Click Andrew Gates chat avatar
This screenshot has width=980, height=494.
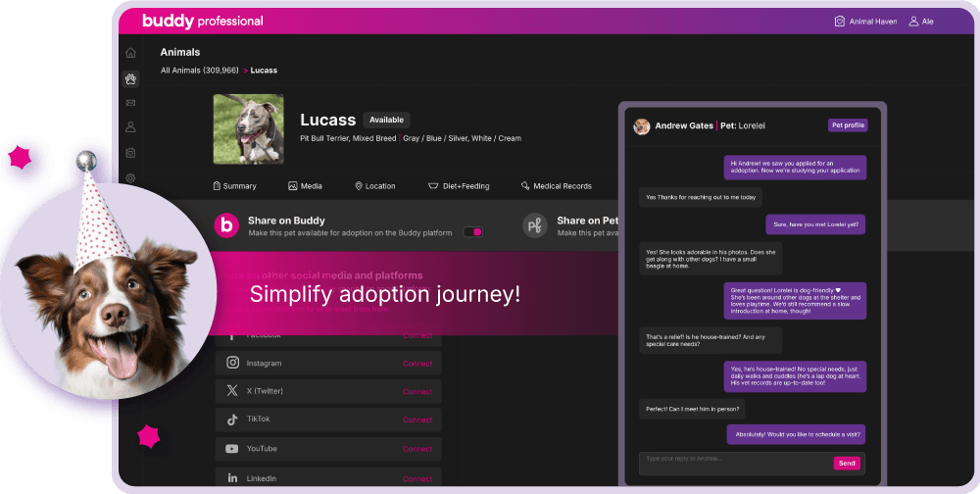(641, 126)
